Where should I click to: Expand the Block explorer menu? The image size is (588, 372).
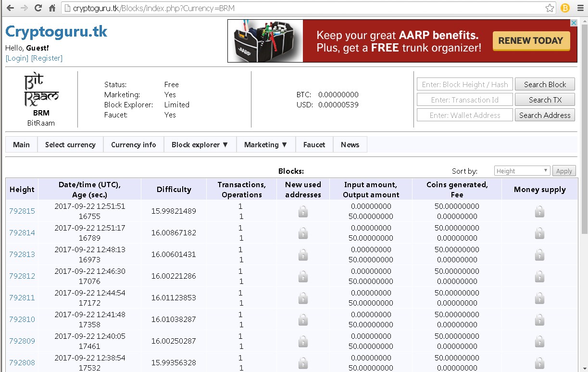pyautogui.click(x=200, y=144)
